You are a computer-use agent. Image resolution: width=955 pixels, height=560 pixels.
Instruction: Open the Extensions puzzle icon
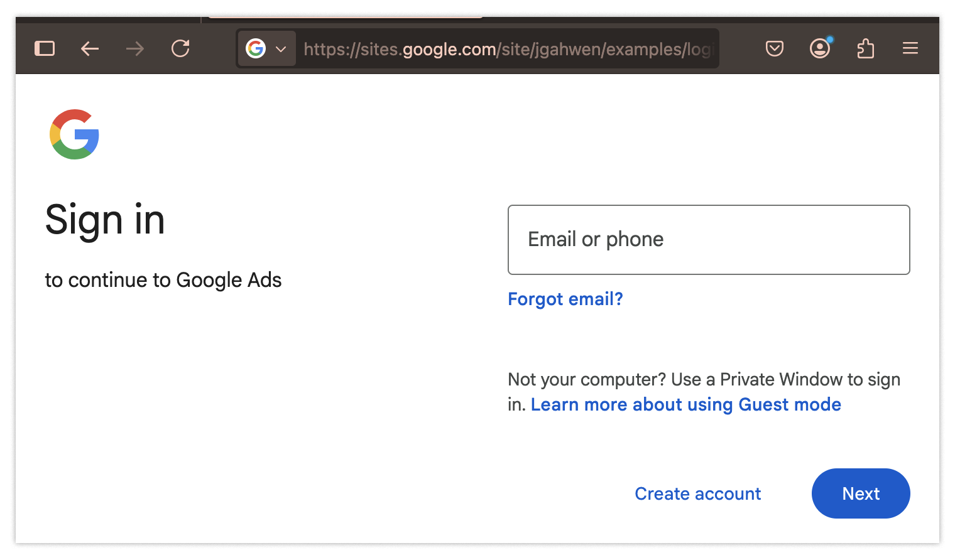click(866, 48)
